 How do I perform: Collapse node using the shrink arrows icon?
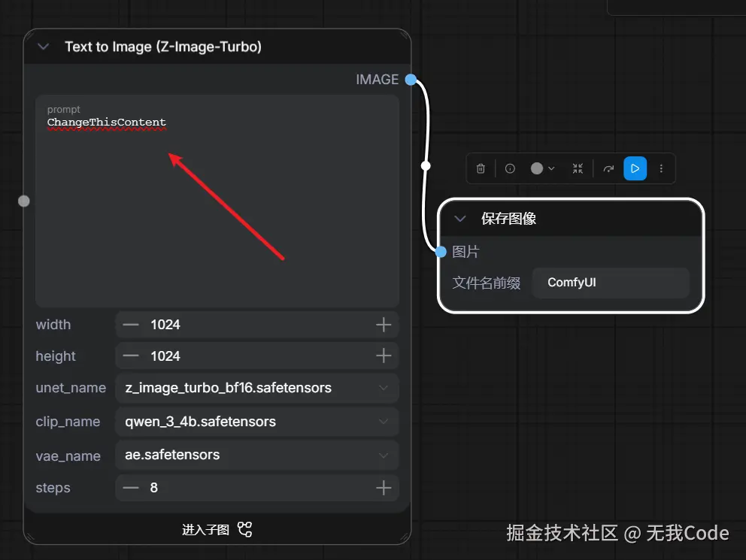[578, 169]
